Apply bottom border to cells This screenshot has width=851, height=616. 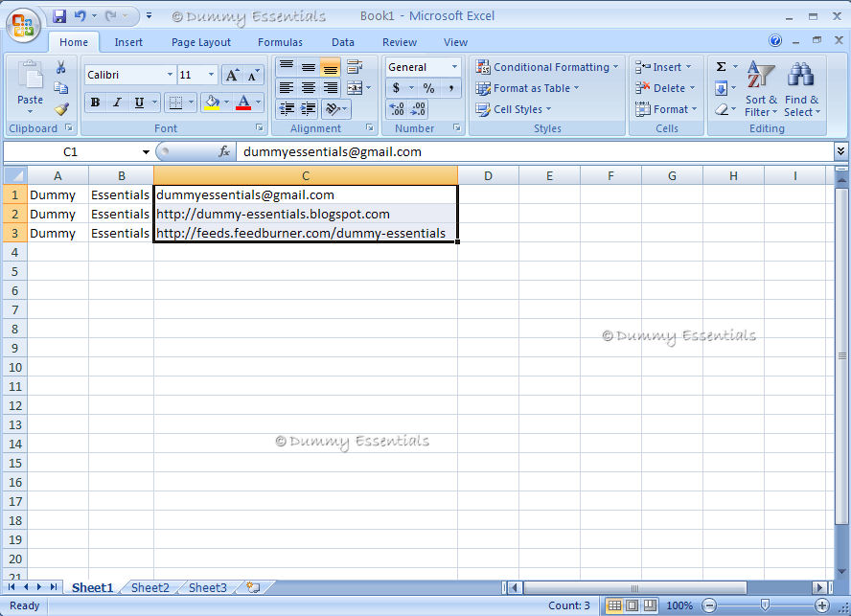click(175, 103)
